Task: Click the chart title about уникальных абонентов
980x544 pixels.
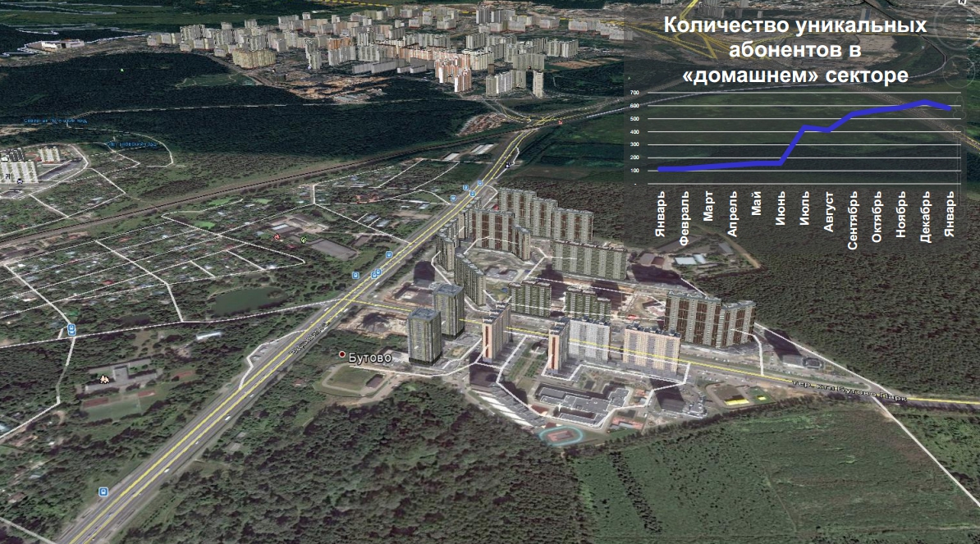Action: (x=794, y=51)
